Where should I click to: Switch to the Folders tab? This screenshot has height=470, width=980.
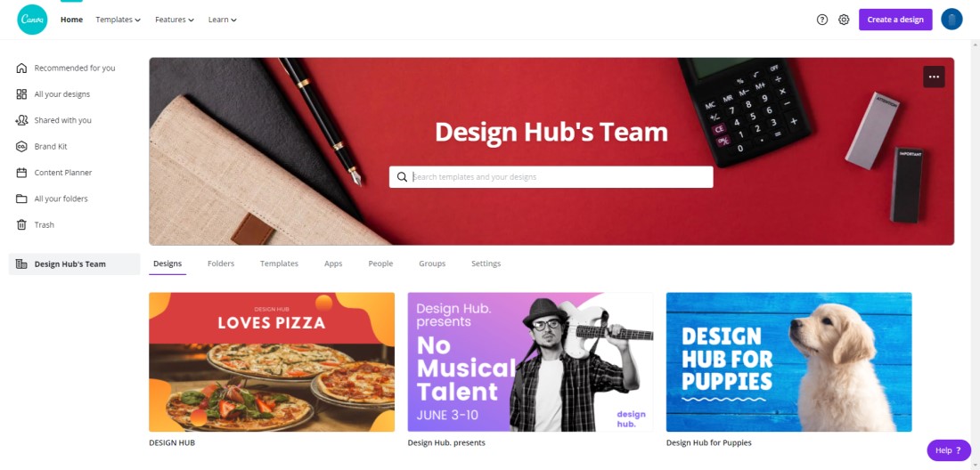[x=221, y=263]
